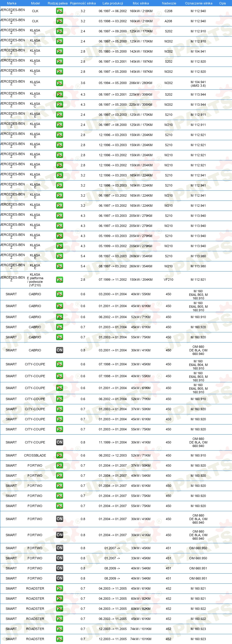Viewport: 232px width, 644px height.
Task: Click petrol icon in City-Coupe 33kW / 45KM row
Action: tap(59, 364)
